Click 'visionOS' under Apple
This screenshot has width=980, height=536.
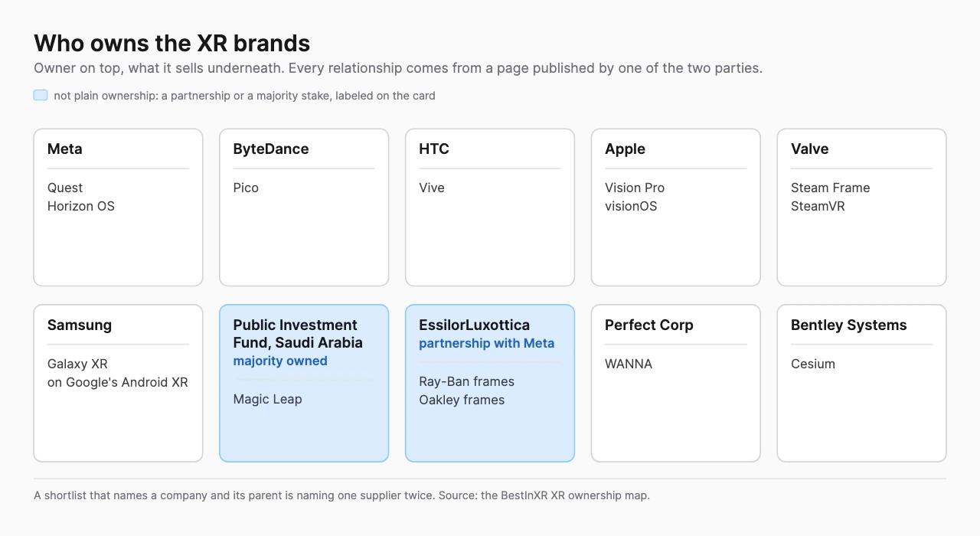point(631,206)
